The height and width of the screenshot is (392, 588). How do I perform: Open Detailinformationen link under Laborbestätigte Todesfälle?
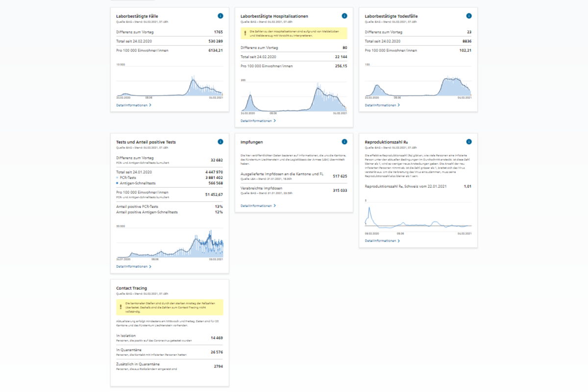click(383, 105)
